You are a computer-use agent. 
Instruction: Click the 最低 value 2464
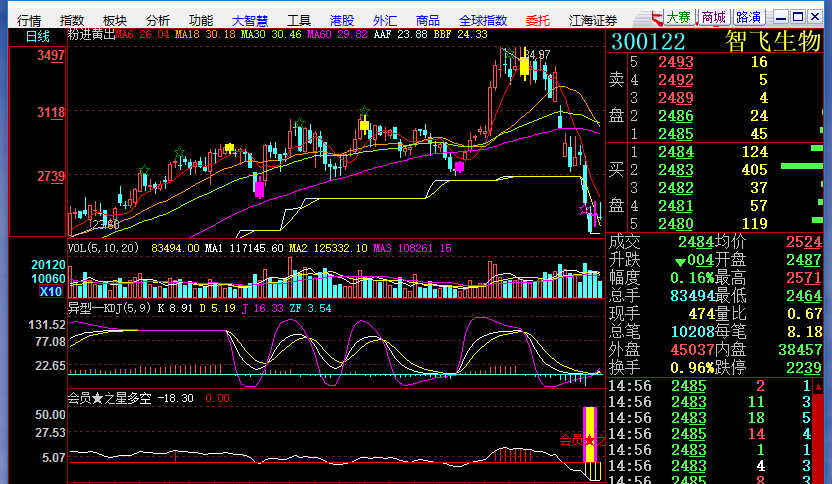[x=804, y=296]
